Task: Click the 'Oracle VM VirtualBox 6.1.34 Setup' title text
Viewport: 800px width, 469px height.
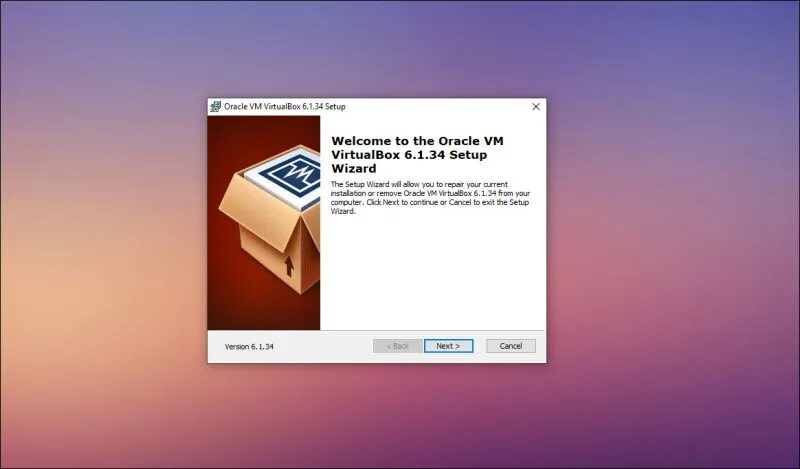Action: [x=285, y=107]
